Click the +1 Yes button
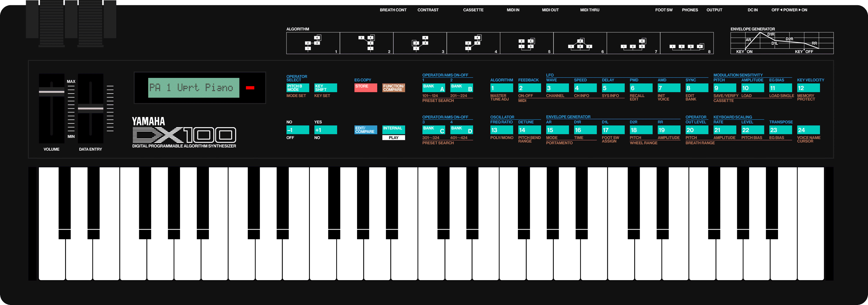The image size is (868, 305). pos(325,130)
